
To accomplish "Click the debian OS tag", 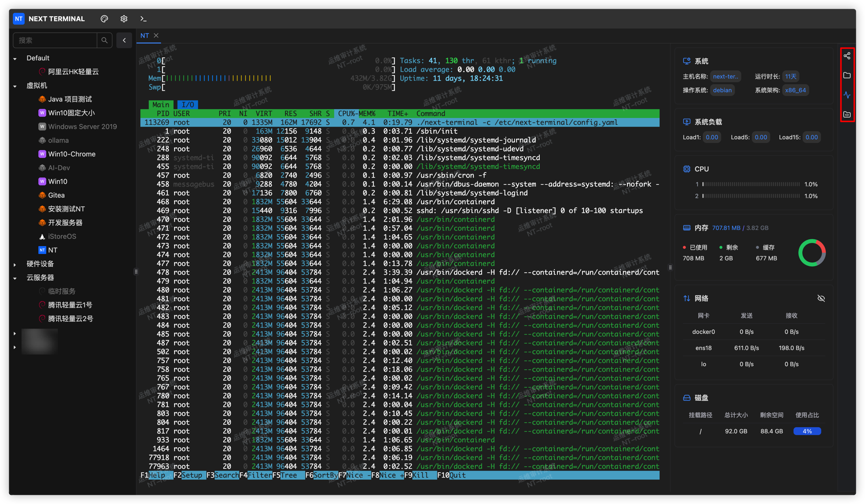I will click(x=722, y=90).
